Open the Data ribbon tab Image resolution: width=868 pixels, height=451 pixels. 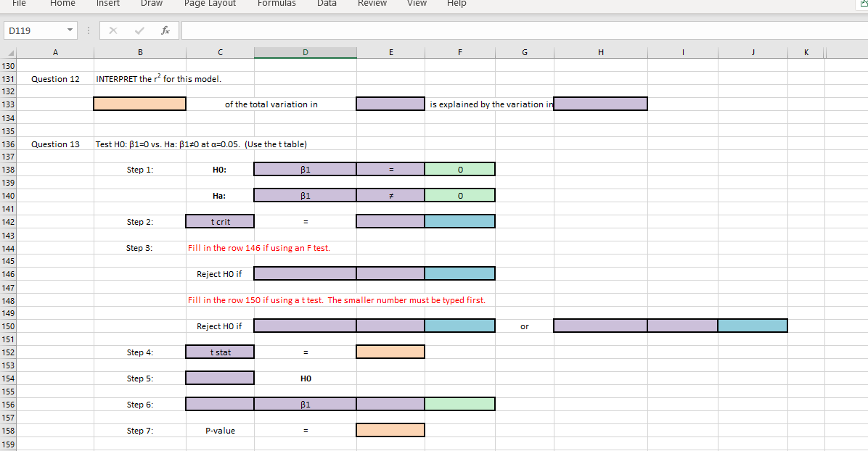[x=327, y=4]
